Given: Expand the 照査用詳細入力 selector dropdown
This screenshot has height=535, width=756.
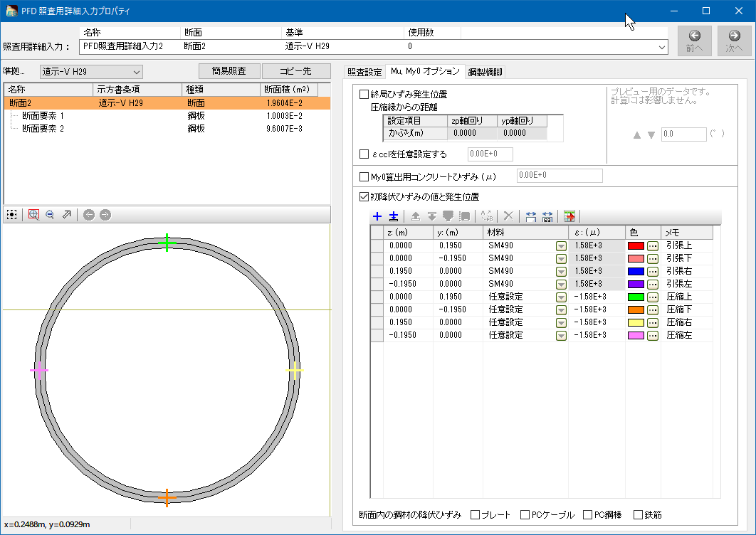Looking at the screenshot, I should coord(662,46).
